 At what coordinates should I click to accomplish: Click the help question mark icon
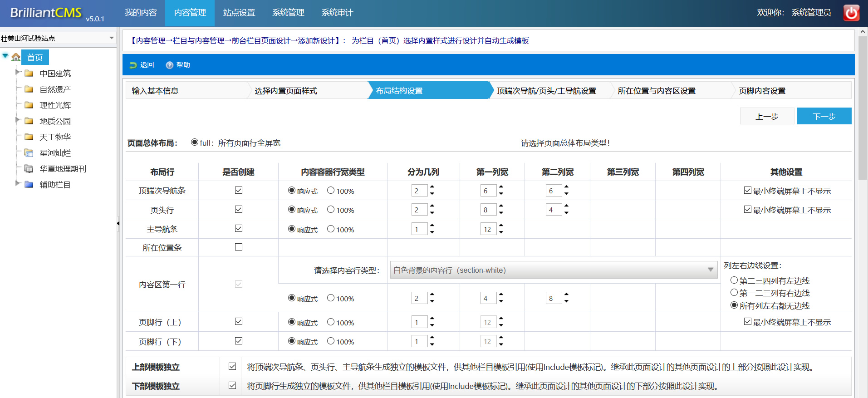point(170,65)
